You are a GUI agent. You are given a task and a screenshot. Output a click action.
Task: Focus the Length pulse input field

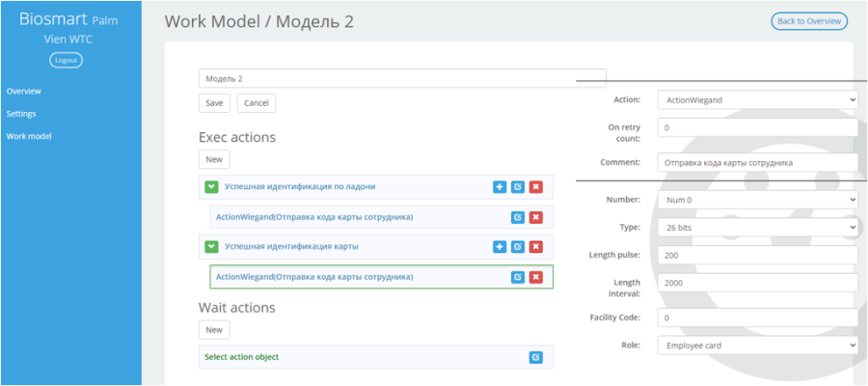758,256
